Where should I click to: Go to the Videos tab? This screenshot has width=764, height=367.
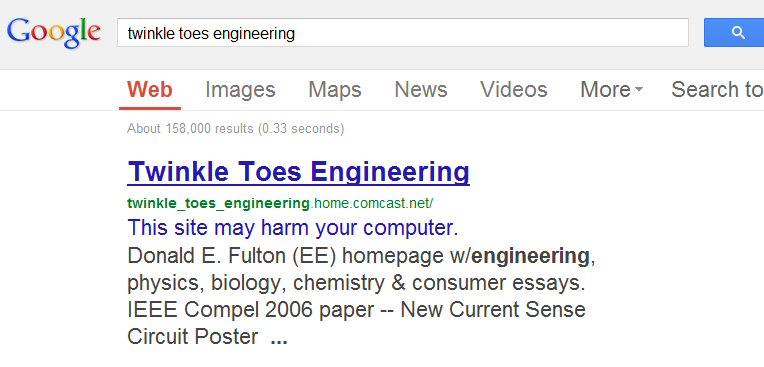tap(514, 90)
